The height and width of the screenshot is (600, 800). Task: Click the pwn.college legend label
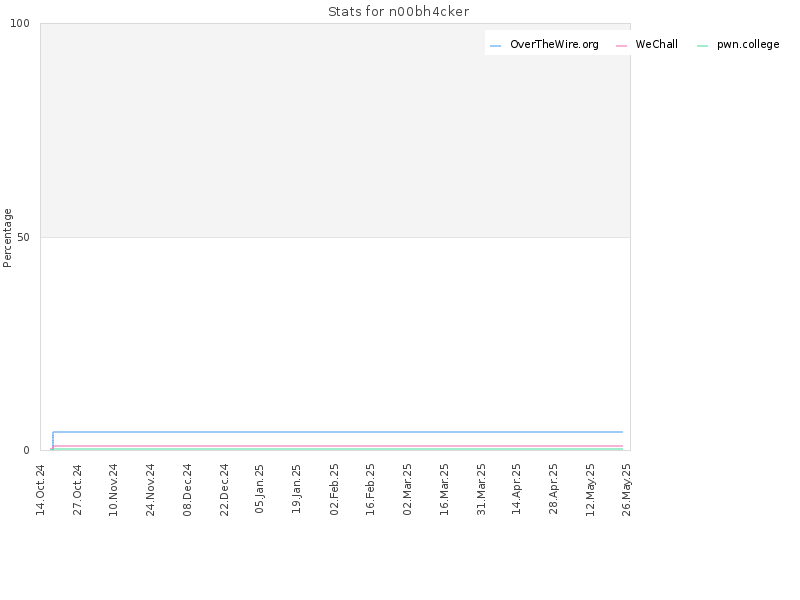(748, 44)
